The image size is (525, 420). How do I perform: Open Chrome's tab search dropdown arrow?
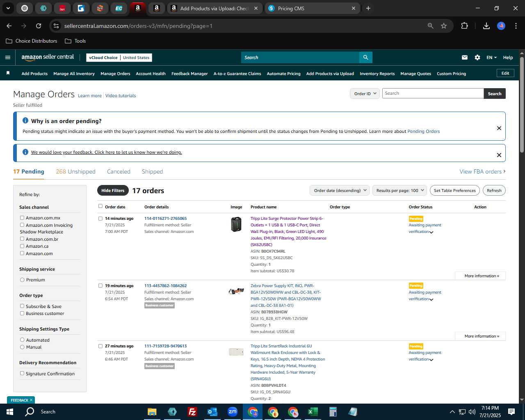[x=8, y=8]
